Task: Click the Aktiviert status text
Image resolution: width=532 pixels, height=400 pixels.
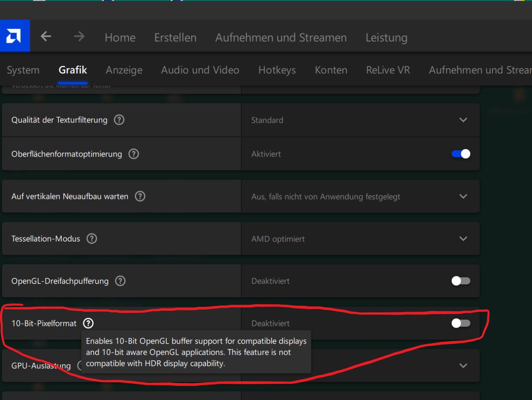Action: pyautogui.click(x=266, y=154)
